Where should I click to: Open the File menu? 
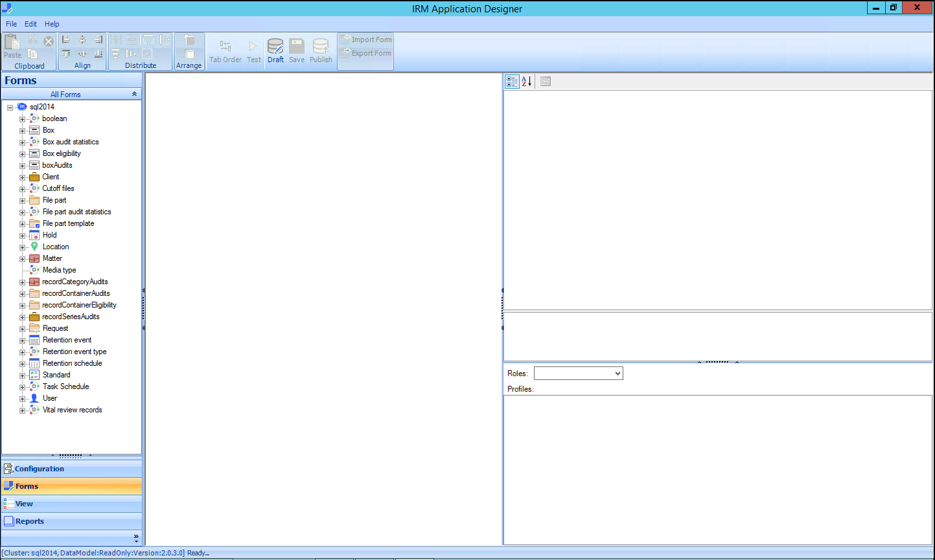point(12,24)
